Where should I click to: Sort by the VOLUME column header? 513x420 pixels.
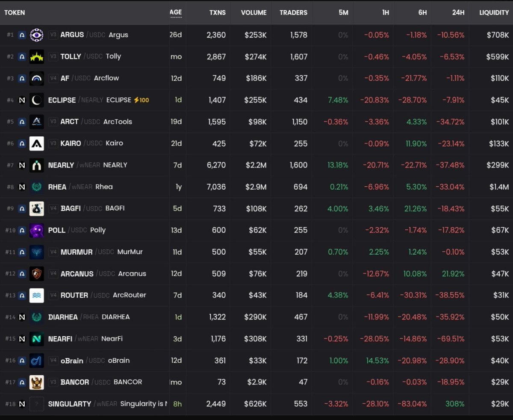(x=254, y=12)
